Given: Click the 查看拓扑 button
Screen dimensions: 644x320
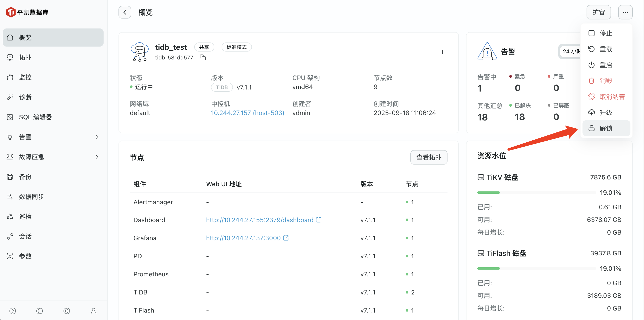Looking at the screenshot, I should pos(429,157).
